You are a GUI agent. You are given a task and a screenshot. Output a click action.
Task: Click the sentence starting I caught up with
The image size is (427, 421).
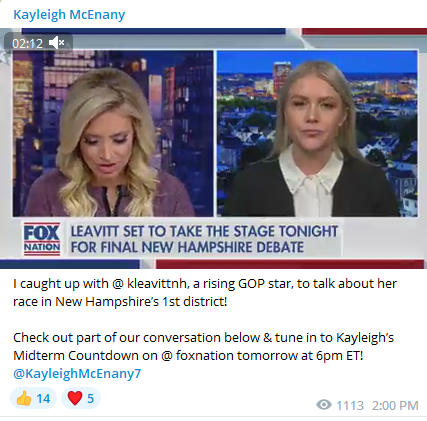click(205, 293)
